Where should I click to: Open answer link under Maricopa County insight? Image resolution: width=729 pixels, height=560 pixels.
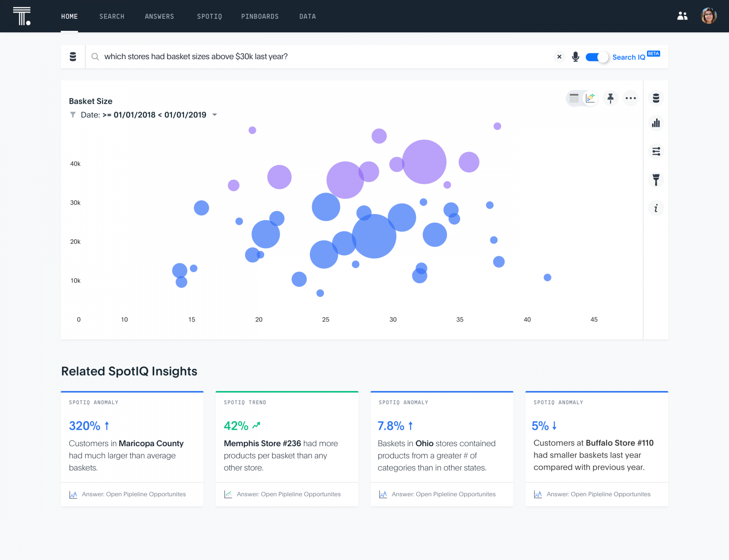click(x=133, y=494)
